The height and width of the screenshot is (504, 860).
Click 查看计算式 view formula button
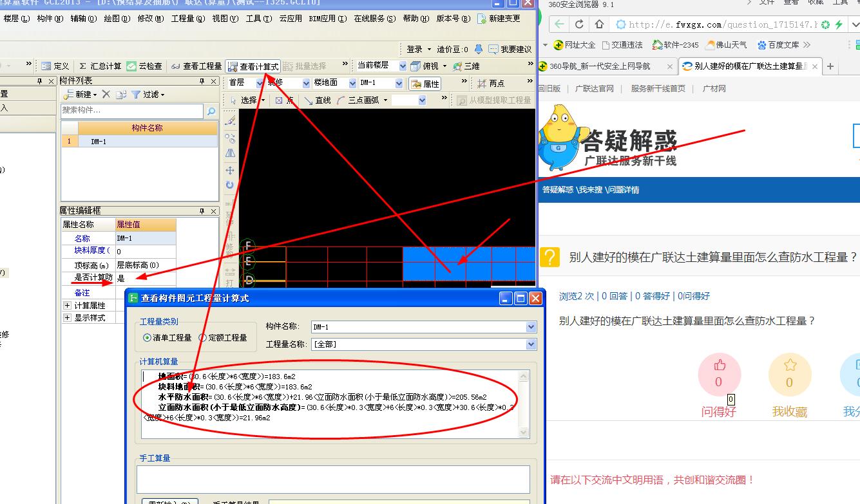click(x=253, y=66)
